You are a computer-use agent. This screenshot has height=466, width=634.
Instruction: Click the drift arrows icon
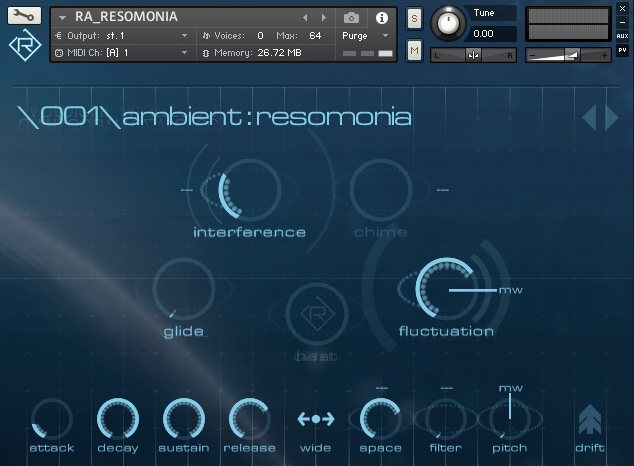coord(590,421)
